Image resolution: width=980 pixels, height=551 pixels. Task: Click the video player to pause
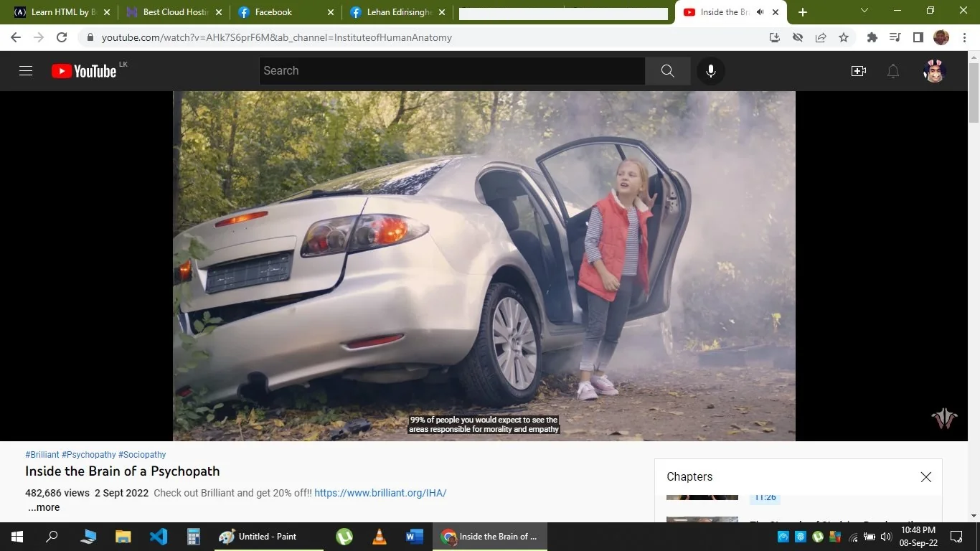coord(484,265)
